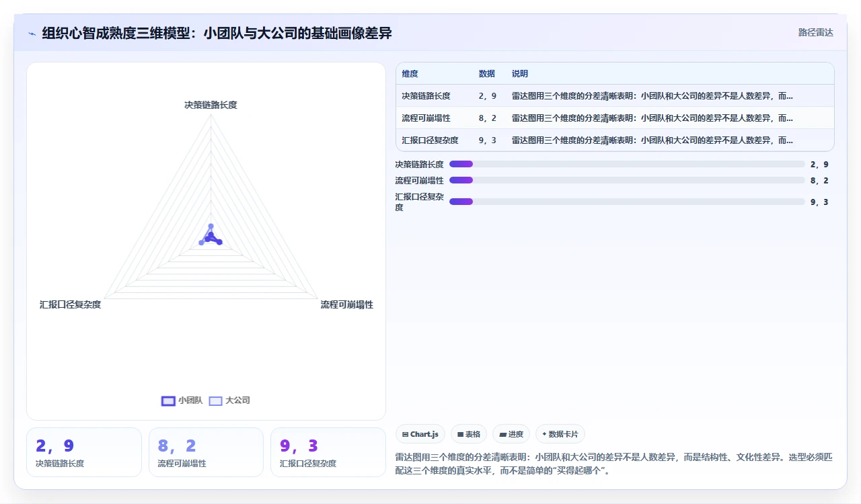This screenshot has height=504, width=861.
Task: Click the table value 8, 2
Action: pos(488,118)
